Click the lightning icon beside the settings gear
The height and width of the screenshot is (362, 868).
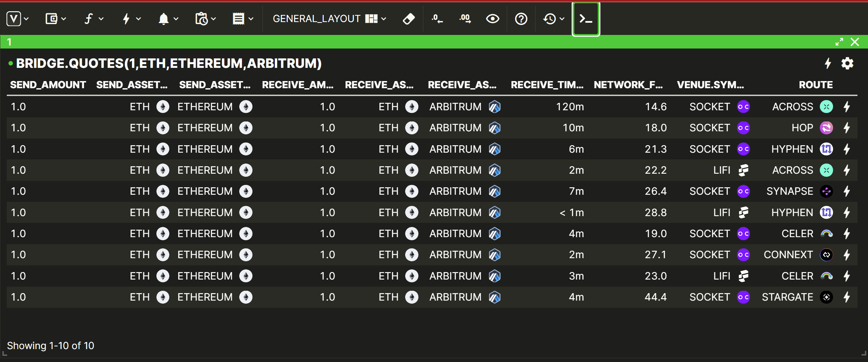(828, 63)
